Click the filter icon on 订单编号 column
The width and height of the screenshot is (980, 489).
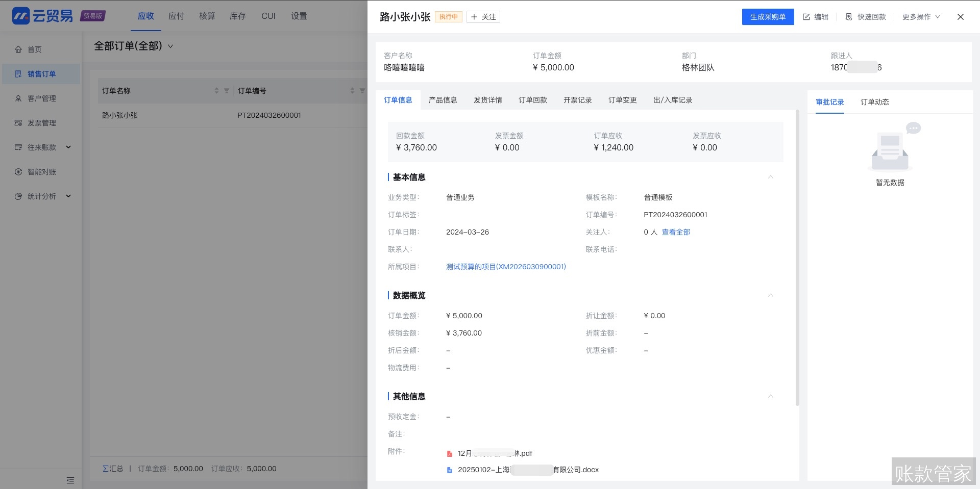pos(362,90)
